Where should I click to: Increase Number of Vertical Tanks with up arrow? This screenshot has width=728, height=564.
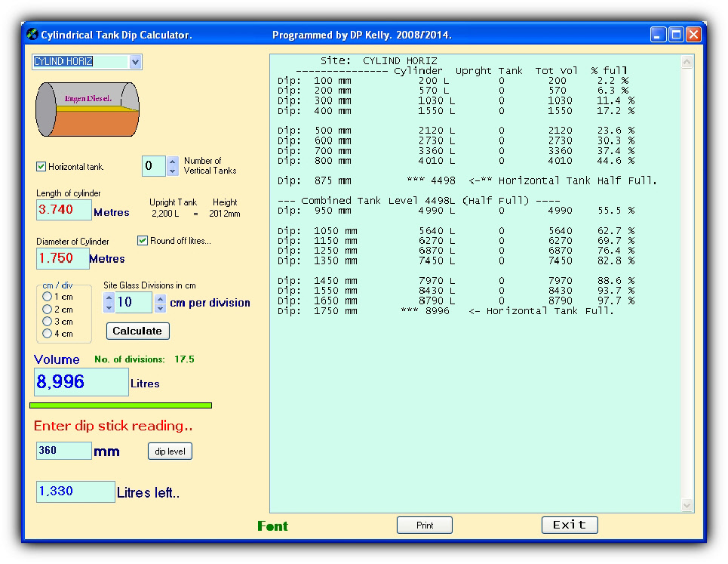(x=173, y=162)
